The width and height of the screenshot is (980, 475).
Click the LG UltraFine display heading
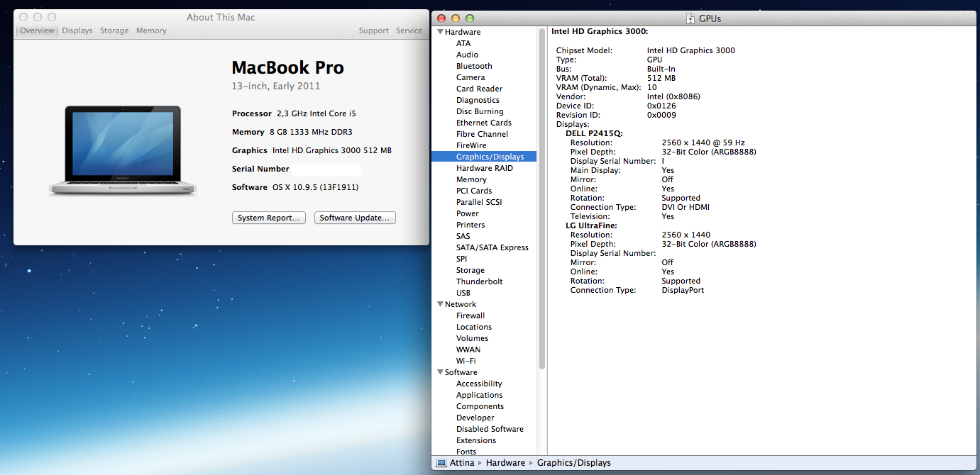coord(591,225)
